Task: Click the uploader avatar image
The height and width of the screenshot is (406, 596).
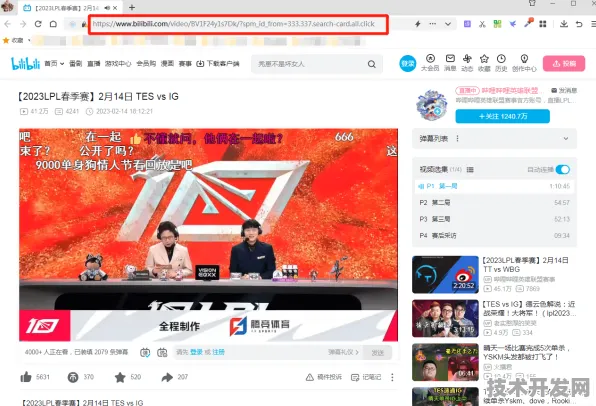Action: click(x=432, y=105)
